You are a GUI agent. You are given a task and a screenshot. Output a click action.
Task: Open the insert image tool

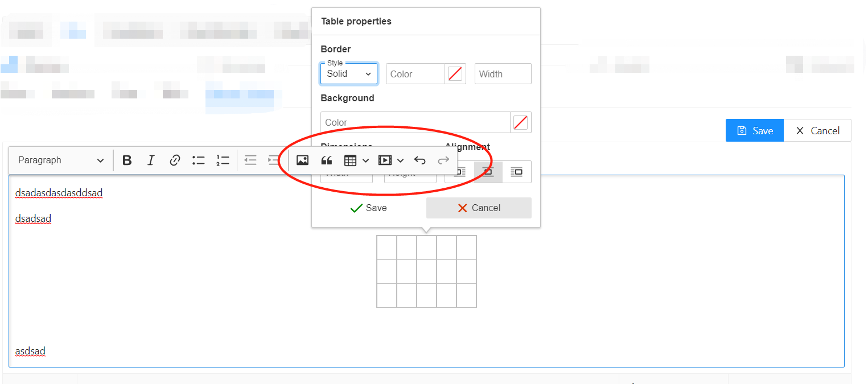click(302, 160)
